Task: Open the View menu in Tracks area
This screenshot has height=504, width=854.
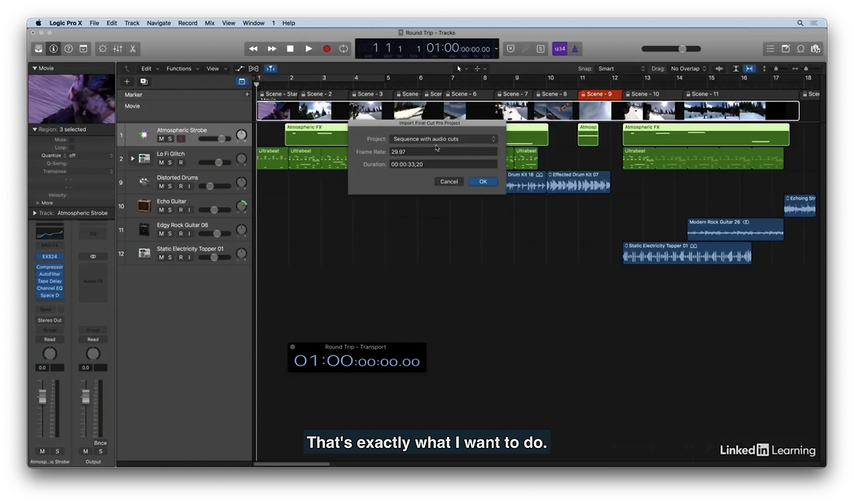Action: point(216,69)
